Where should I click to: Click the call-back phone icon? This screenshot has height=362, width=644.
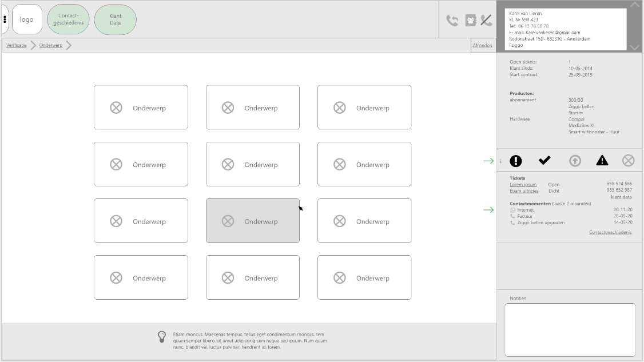452,20
